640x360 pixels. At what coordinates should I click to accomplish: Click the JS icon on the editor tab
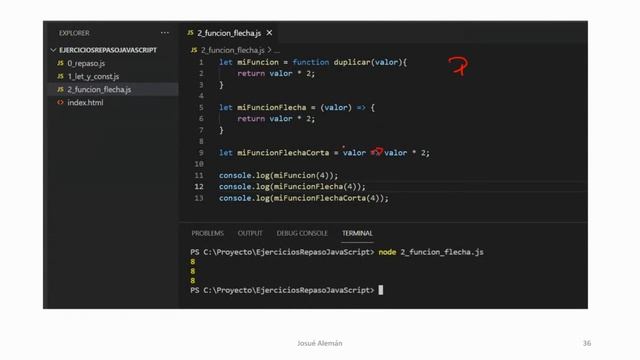pyautogui.click(x=191, y=33)
